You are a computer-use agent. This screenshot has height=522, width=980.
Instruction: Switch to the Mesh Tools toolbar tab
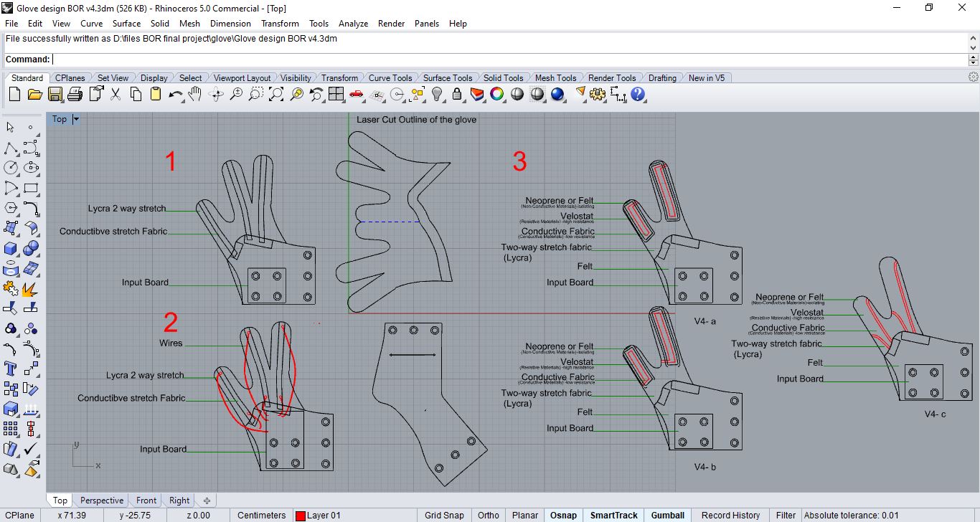point(555,78)
